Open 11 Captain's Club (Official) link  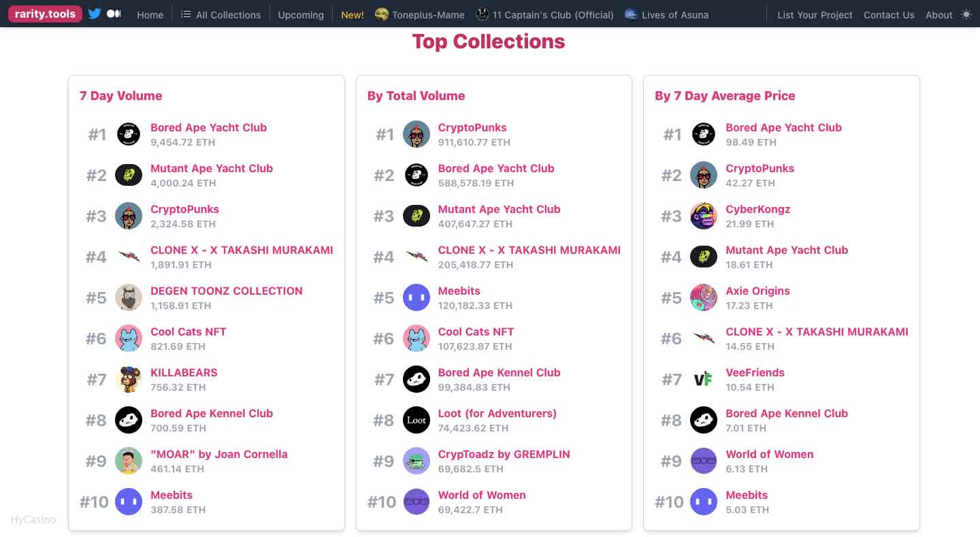(544, 14)
